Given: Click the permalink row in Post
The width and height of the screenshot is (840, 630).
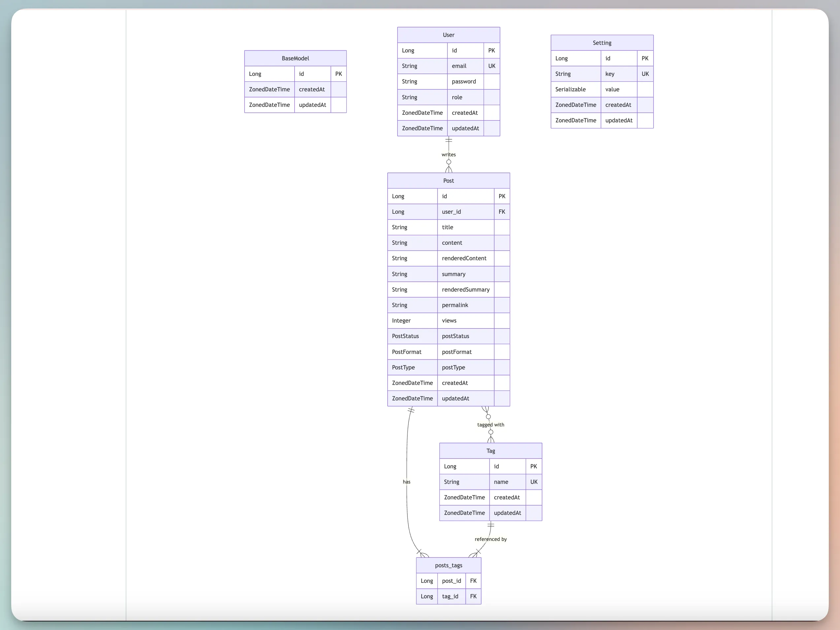Looking at the screenshot, I should 455,305.
